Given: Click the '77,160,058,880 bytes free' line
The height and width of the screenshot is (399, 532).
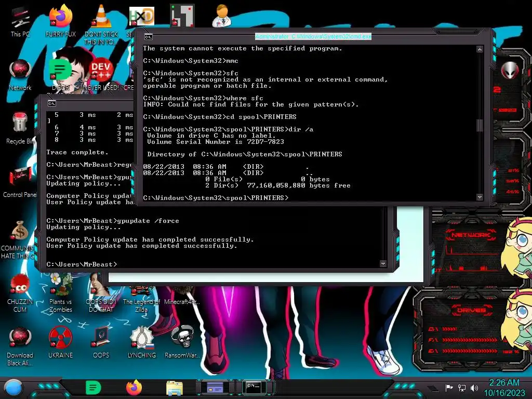Looking at the screenshot, I should [278, 185].
